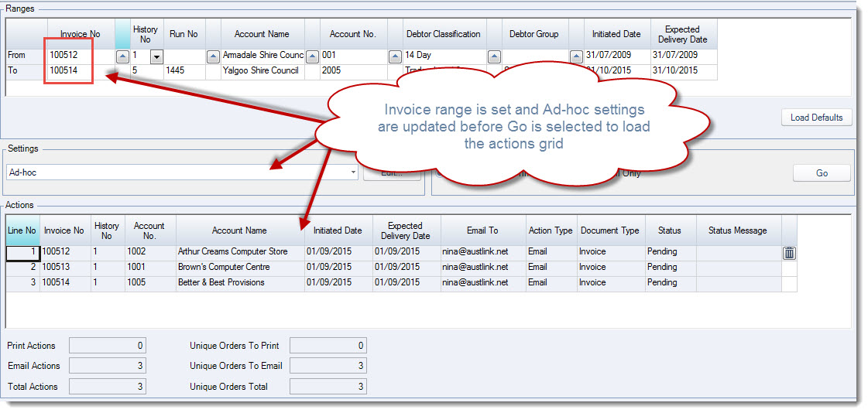Select invoice 100514 in Actions grid
Image resolution: width=868 pixels, height=413 pixels.
[x=65, y=282]
